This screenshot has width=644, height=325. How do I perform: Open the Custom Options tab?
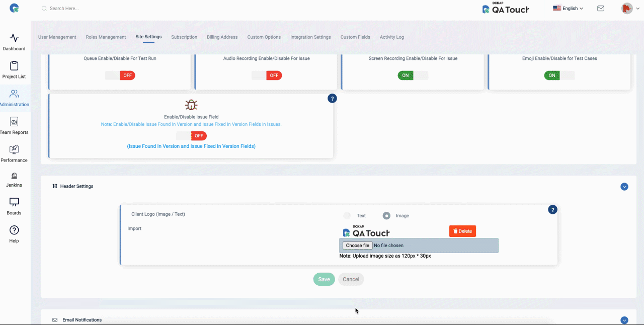(264, 37)
